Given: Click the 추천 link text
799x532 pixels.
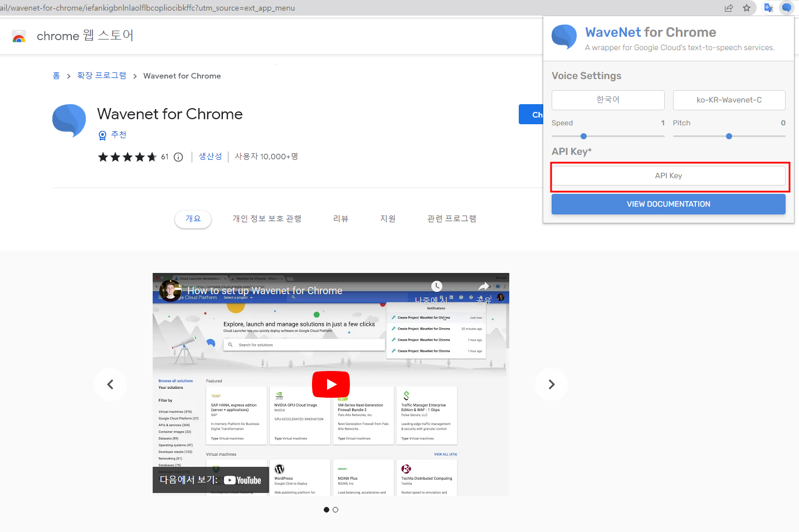Looking at the screenshot, I should tap(119, 135).
